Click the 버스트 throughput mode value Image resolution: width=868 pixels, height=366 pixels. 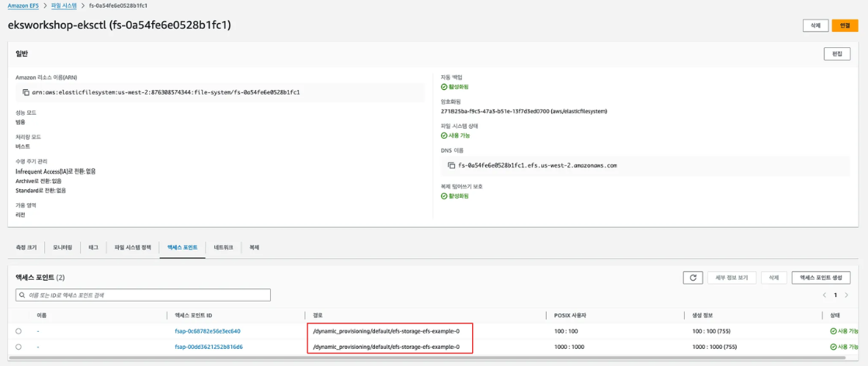[x=23, y=147]
